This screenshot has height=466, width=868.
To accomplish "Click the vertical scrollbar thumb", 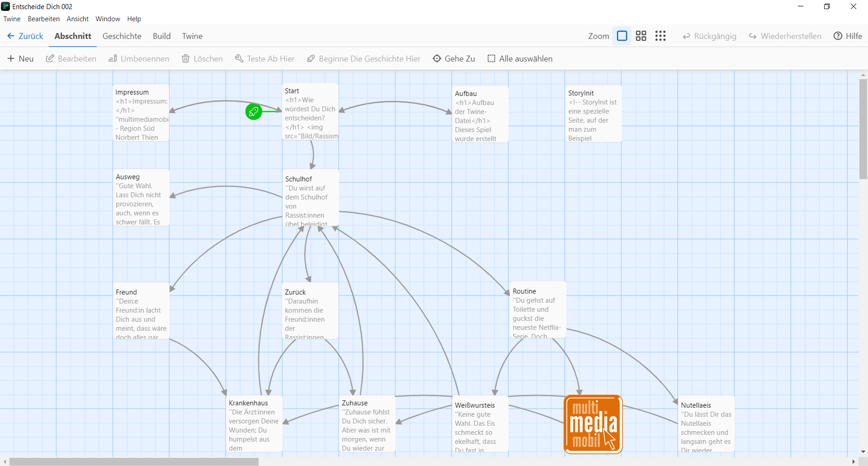I will tap(863, 129).
